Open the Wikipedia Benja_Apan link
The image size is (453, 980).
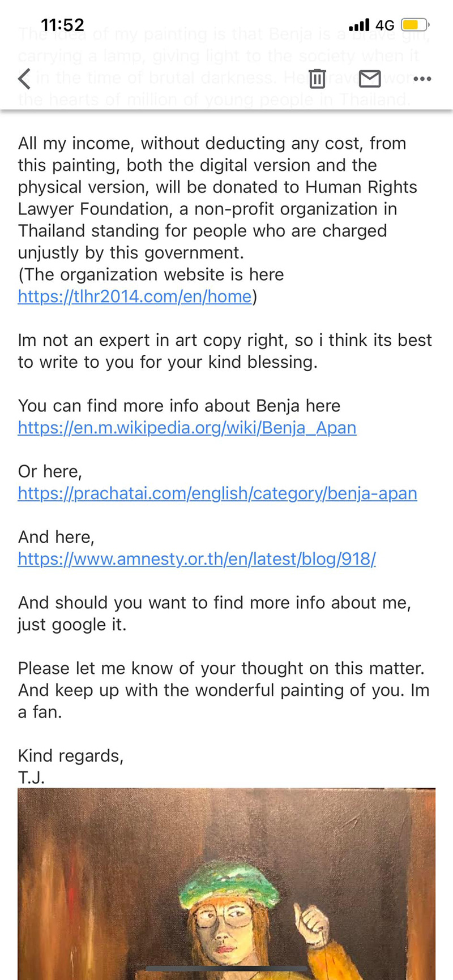187,428
